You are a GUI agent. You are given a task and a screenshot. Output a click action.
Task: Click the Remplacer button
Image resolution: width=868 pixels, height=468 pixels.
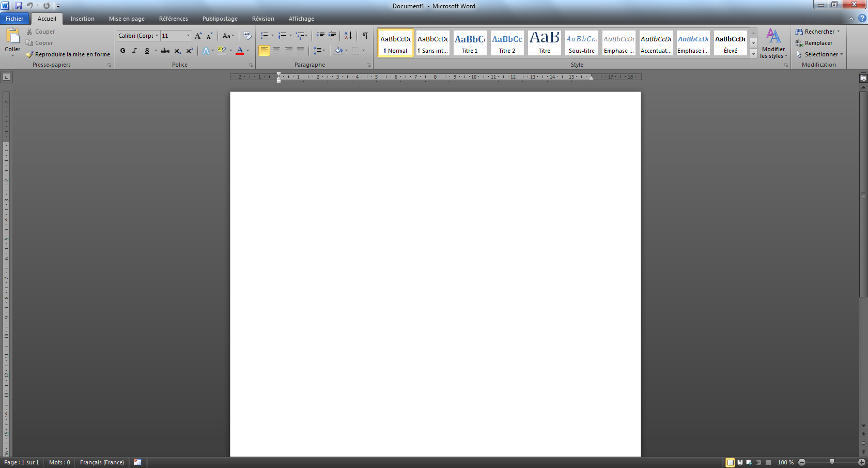point(818,43)
